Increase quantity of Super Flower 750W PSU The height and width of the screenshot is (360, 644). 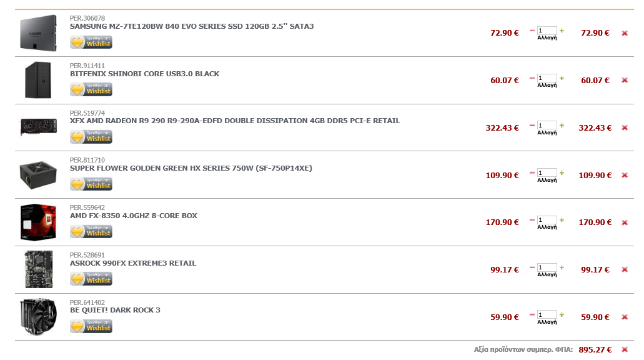pos(562,173)
